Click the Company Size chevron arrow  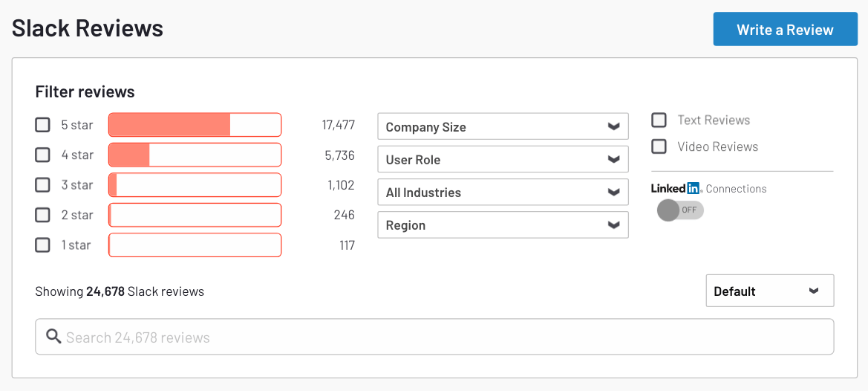613,127
